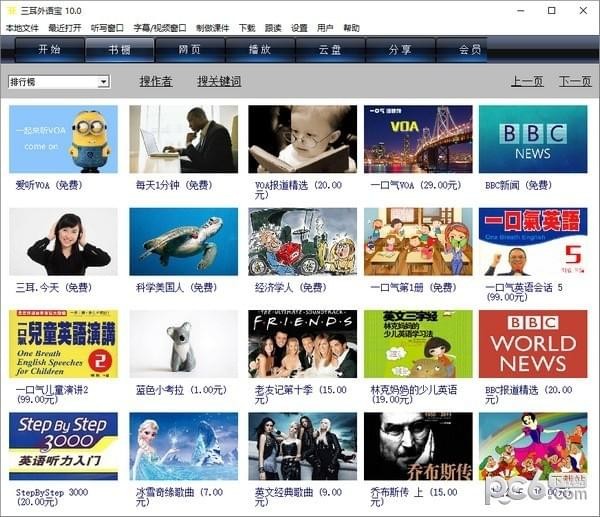The height and width of the screenshot is (517, 600).
Task: Click the 一口气英语会话 5 caption
Action: pyautogui.click(x=524, y=292)
